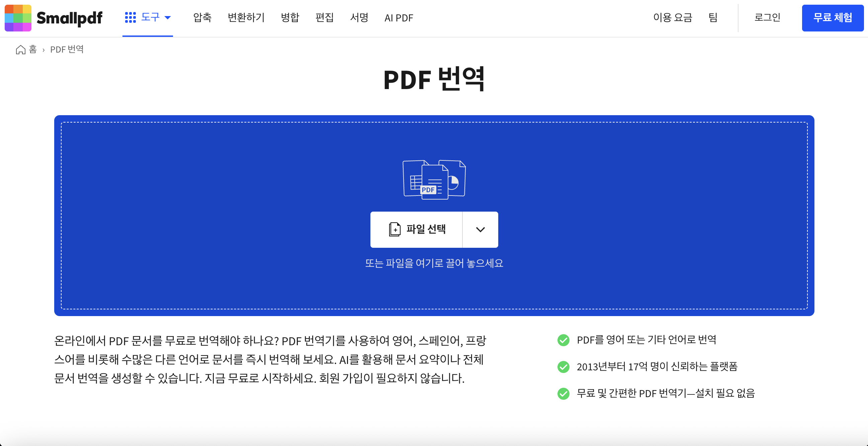Open the 이용 요금 page
Screen dimensions: 868x446
tap(673, 18)
